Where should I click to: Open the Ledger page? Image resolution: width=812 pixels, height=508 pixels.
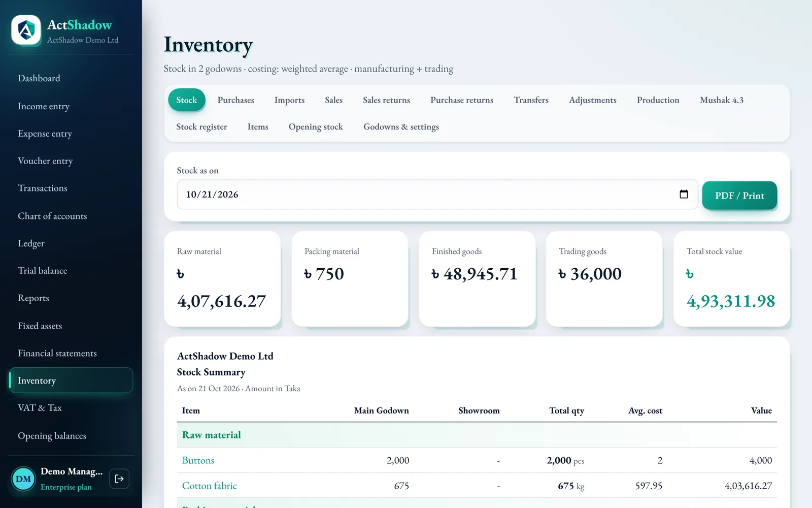(x=71, y=243)
